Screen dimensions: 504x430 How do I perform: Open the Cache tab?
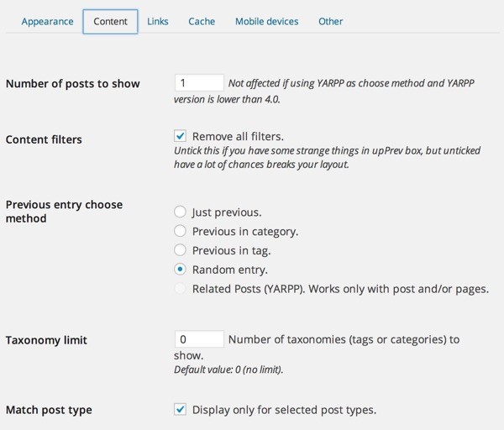click(202, 22)
